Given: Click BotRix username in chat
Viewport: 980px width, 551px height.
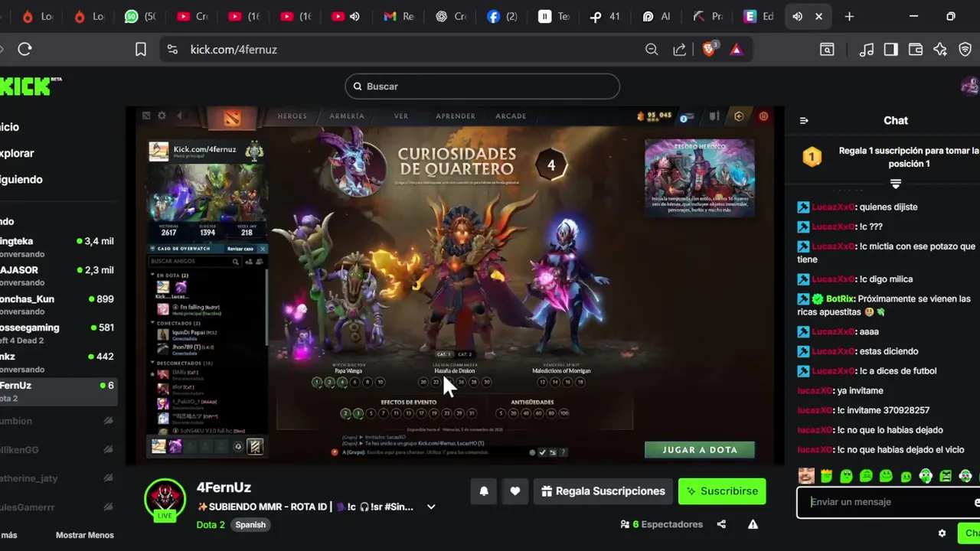Looking at the screenshot, I should [840, 299].
